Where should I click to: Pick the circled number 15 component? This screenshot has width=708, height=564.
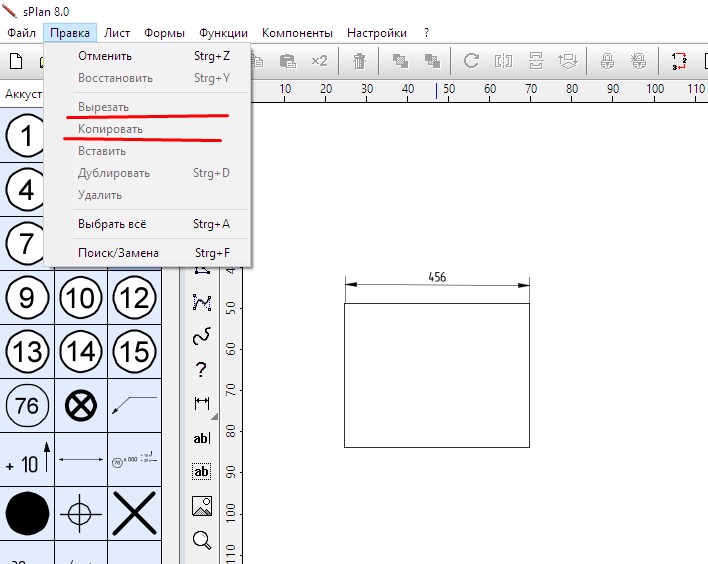pos(135,351)
